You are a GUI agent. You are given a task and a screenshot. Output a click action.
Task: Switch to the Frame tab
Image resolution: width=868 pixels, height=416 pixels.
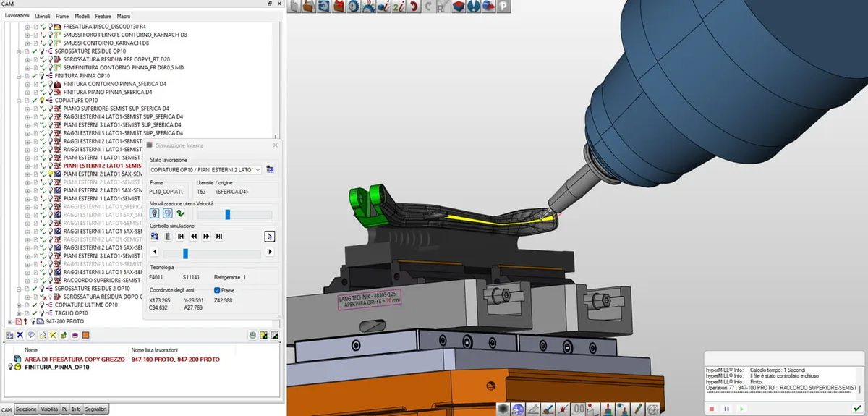coord(62,16)
